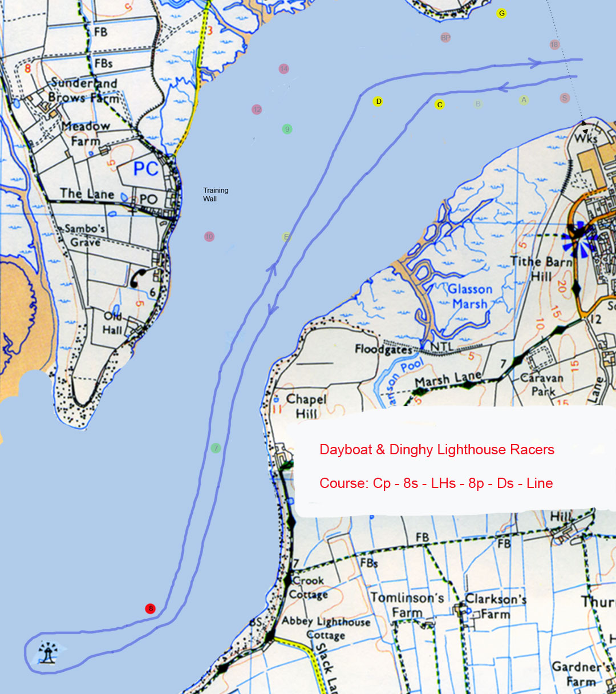
Task: Click the Tithe Barn Hill label
Action: [x=541, y=269]
